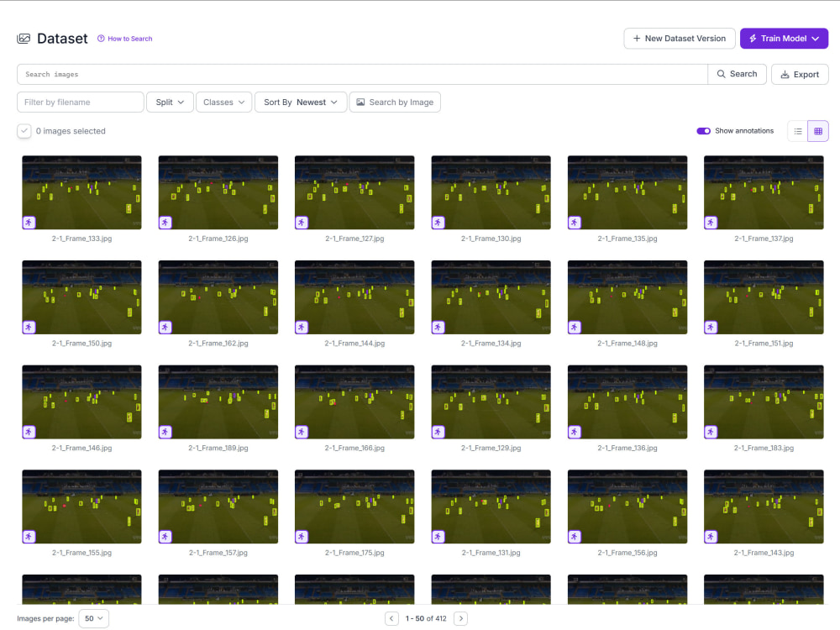
Task: Switch to grid view icon
Action: coord(818,131)
